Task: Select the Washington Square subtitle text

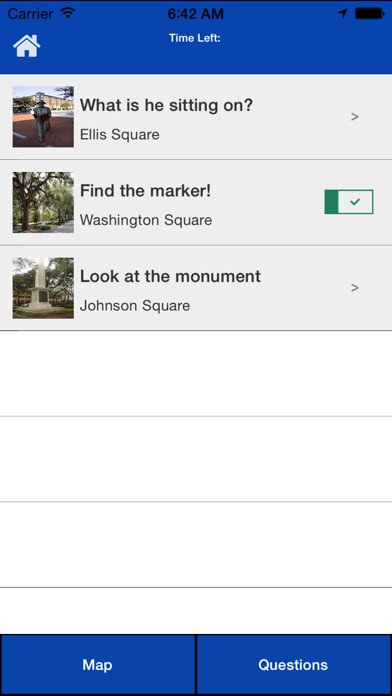Action: point(146,220)
